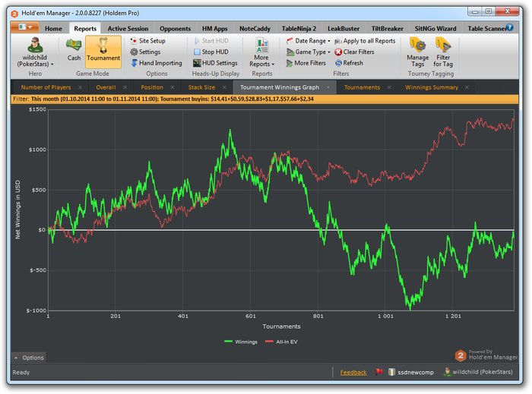The width and height of the screenshot is (532, 394).
Task: Expand the Date Range dropdown
Action: click(312, 41)
